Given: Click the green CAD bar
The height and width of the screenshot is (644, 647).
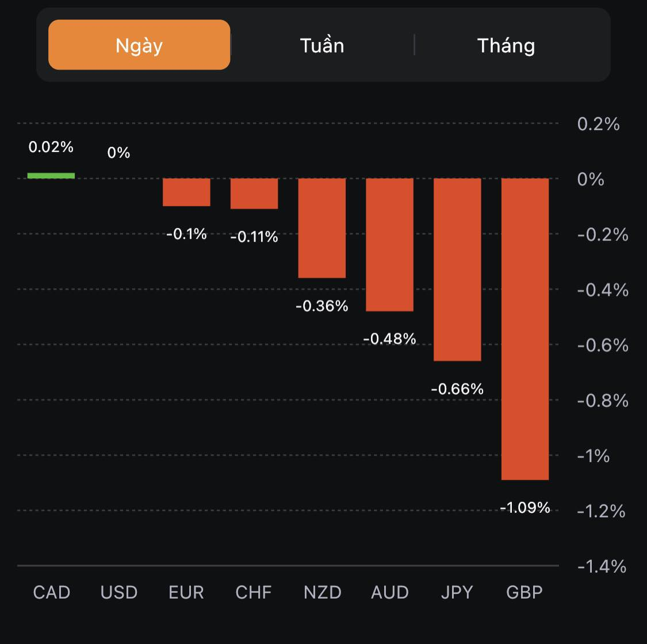Looking at the screenshot, I should click(51, 176).
